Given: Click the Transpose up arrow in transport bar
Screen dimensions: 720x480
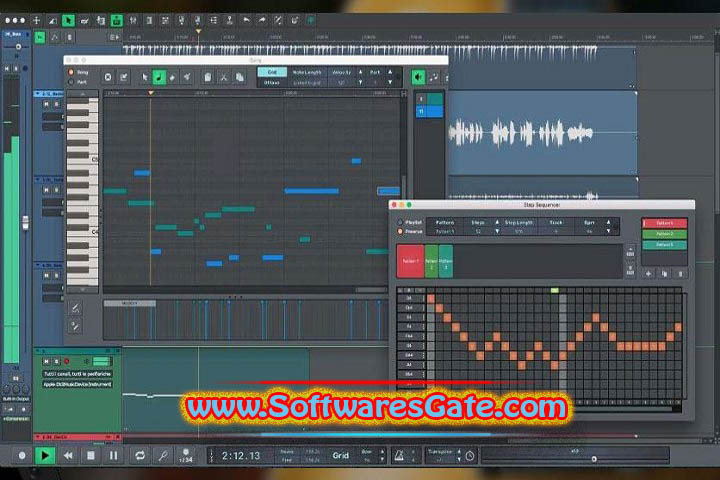Looking at the screenshot, I should pyautogui.click(x=459, y=452).
